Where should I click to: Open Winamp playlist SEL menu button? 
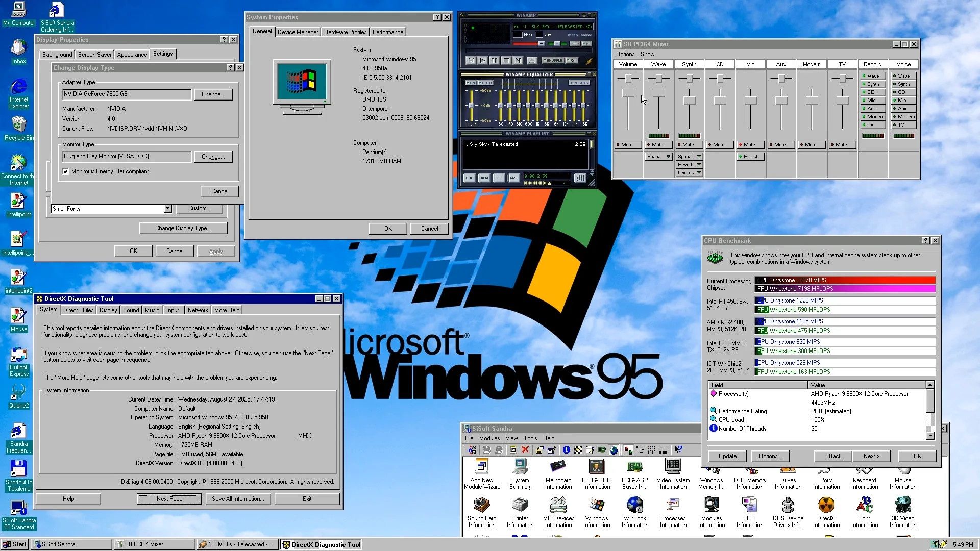point(499,178)
